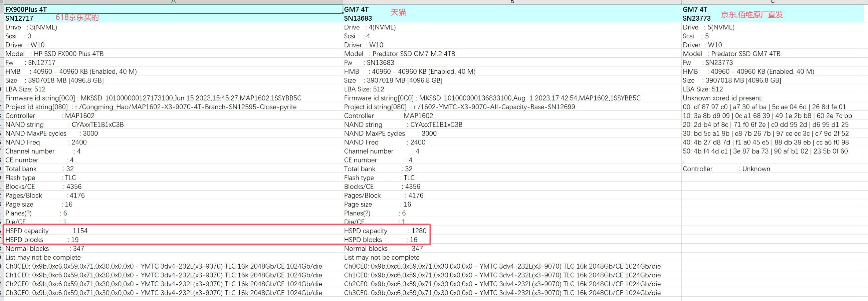The width and height of the screenshot is (868, 301).
Task: Select the firmware id cell dated Aug 1 2023
Action: point(512,98)
